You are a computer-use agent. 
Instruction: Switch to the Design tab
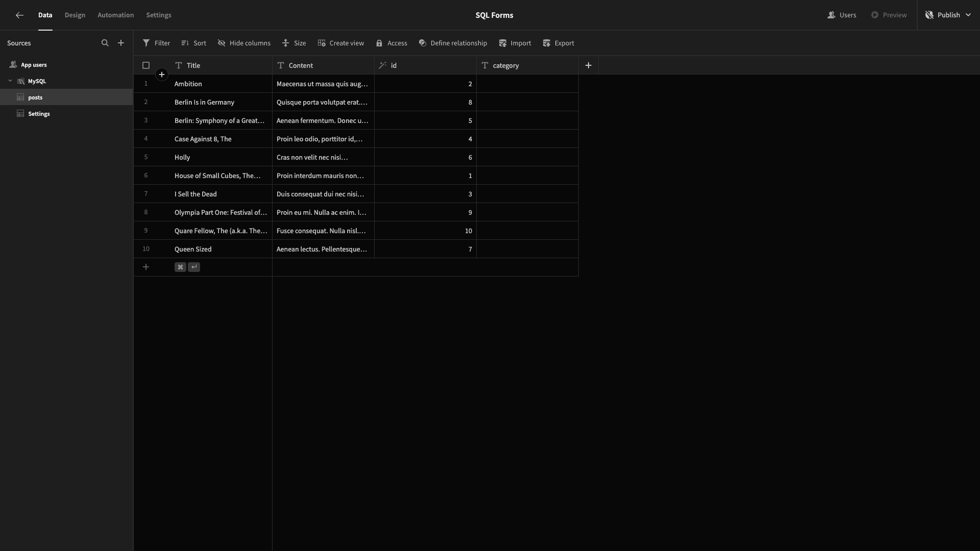pyautogui.click(x=75, y=15)
